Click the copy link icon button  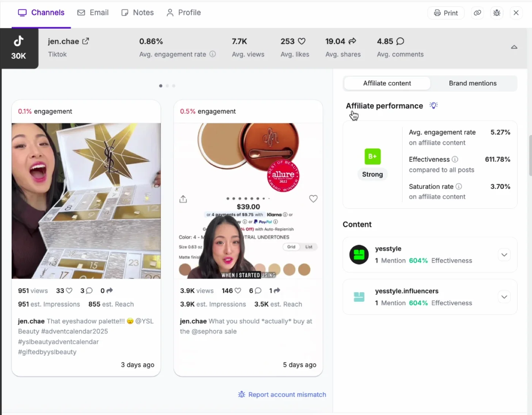tap(477, 13)
